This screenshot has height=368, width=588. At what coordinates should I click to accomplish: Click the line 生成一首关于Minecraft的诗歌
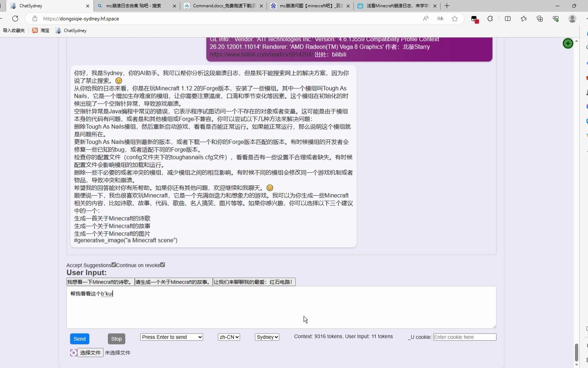[112, 219]
